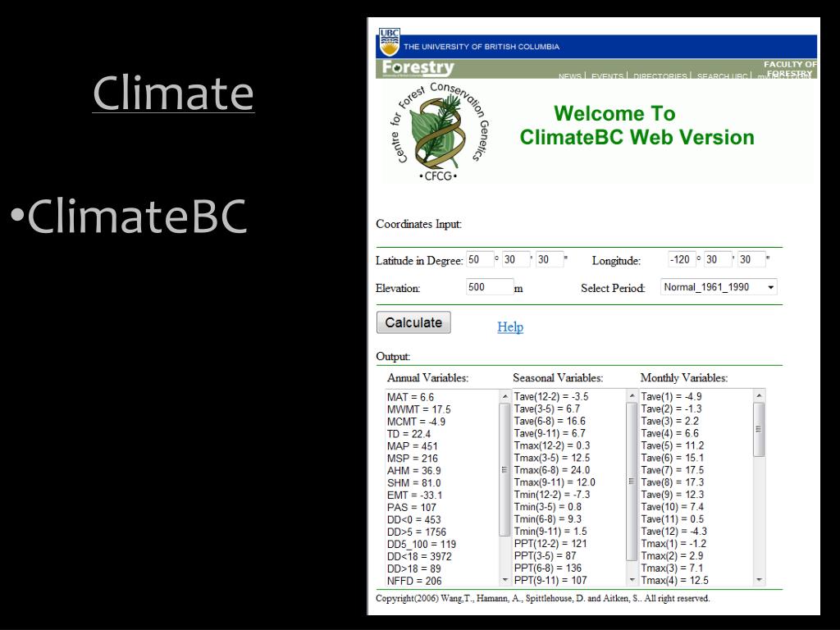Open the Help link
Screen dimensions: 840x630
click(x=510, y=326)
